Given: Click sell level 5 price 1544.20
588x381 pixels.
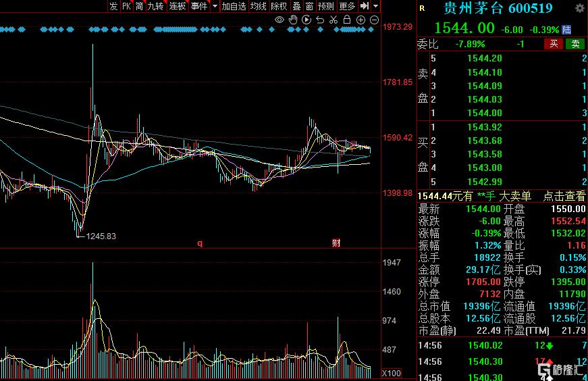Looking at the screenshot, I should [484, 58].
